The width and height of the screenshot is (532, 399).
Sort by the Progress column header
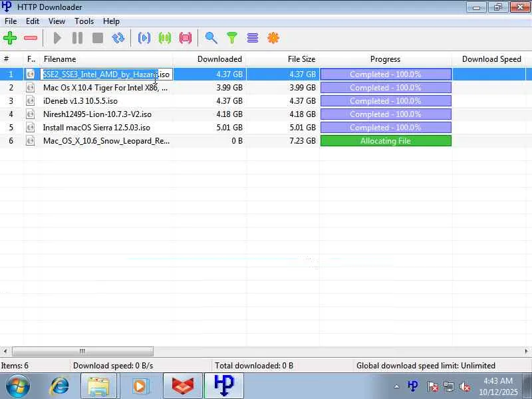coord(386,59)
